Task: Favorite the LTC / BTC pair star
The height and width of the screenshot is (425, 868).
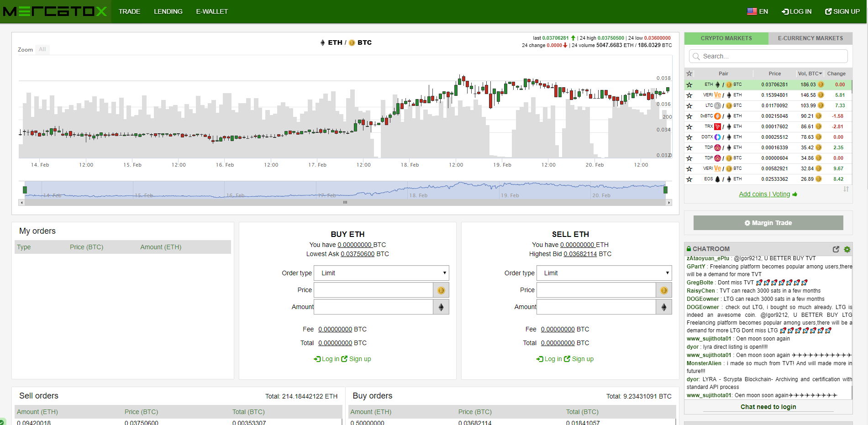Action: pos(689,105)
